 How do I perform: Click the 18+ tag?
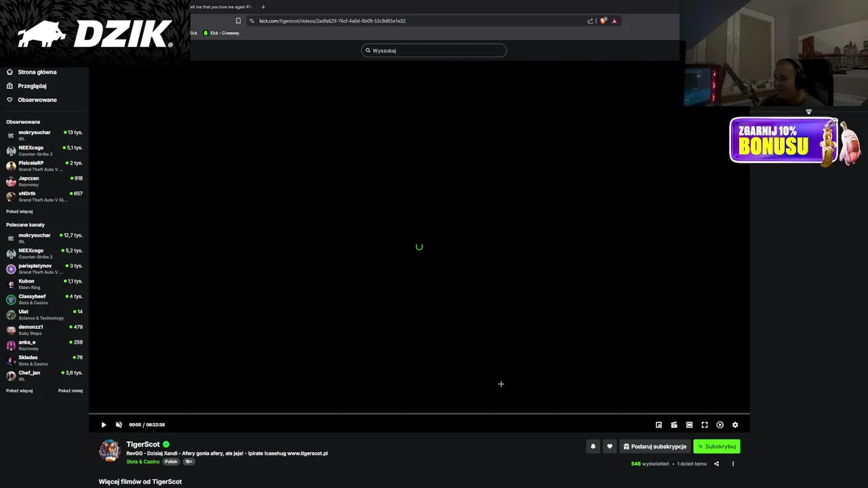(x=189, y=462)
